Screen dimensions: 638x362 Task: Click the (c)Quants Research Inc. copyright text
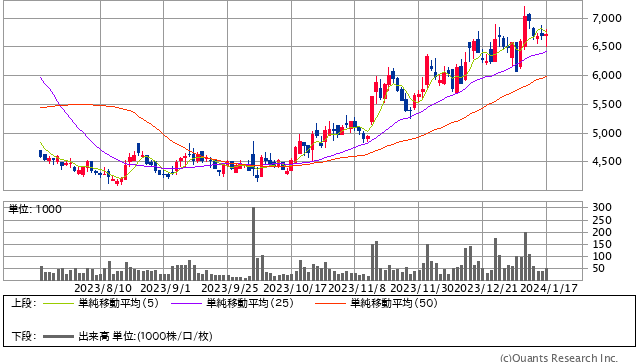559,358
